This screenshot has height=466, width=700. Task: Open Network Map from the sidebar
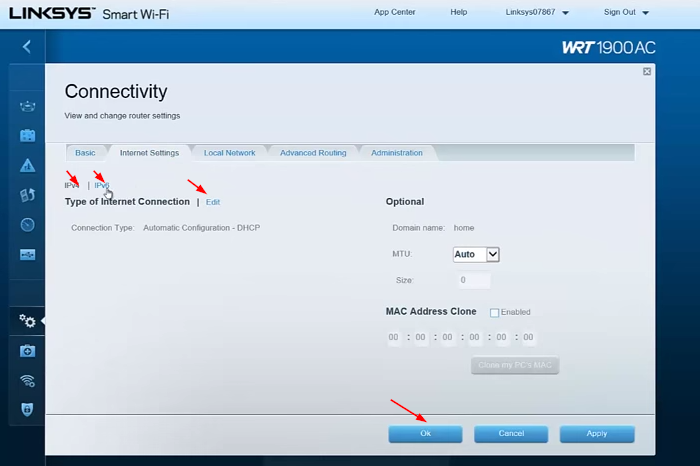(x=27, y=107)
